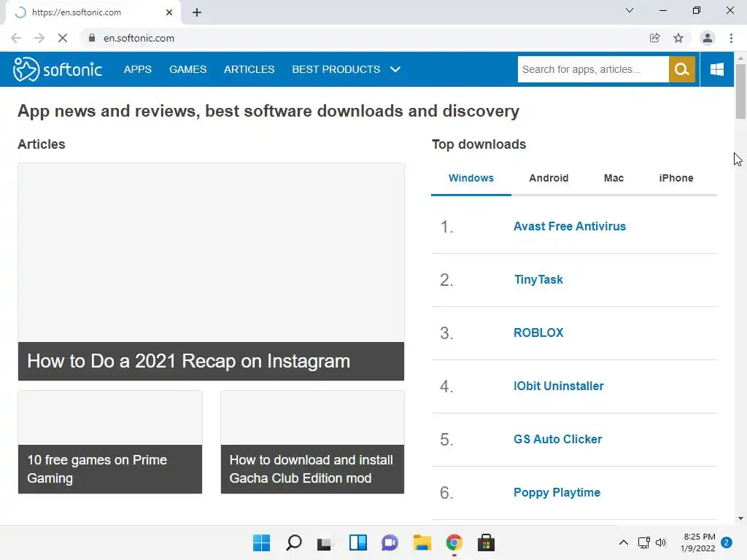This screenshot has width=747, height=560.
Task: Open volume control in system tray
Action: point(661,542)
